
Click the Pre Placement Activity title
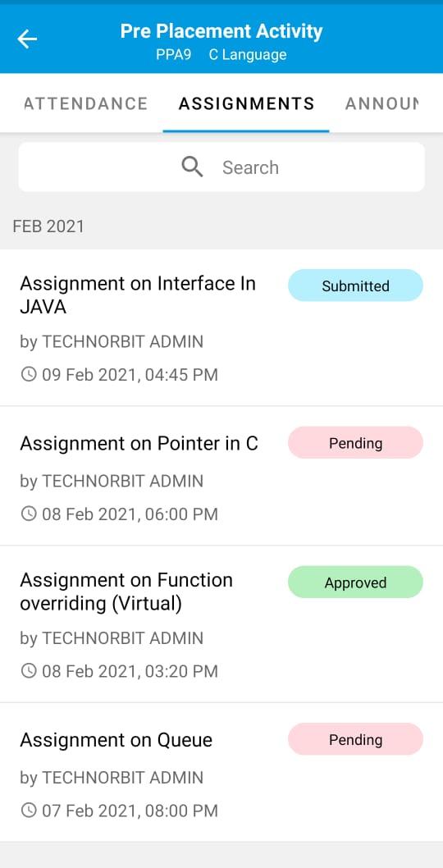tap(221, 31)
